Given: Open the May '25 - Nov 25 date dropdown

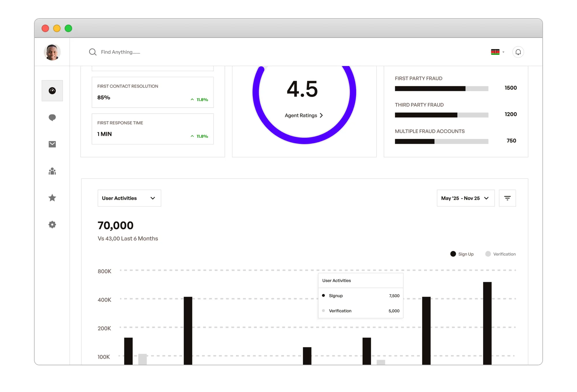Looking at the screenshot, I should [x=466, y=198].
